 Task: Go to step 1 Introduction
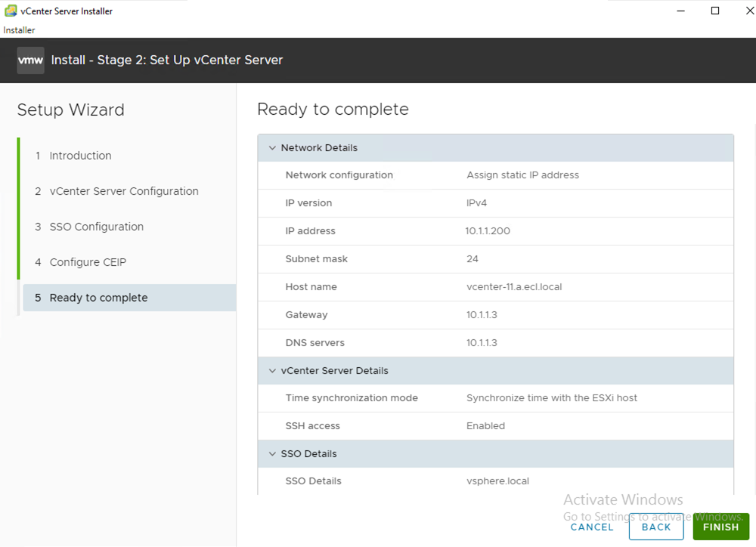tap(80, 156)
